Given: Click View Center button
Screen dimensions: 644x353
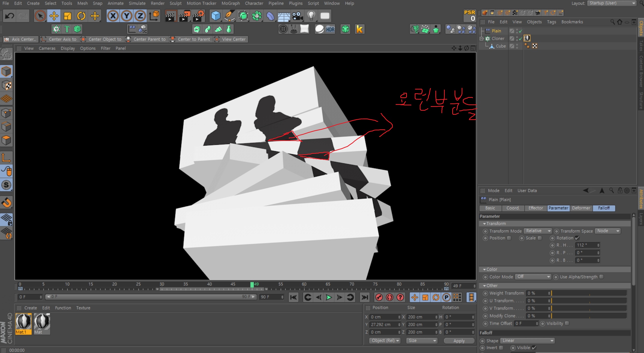Looking at the screenshot, I should (231, 39).
